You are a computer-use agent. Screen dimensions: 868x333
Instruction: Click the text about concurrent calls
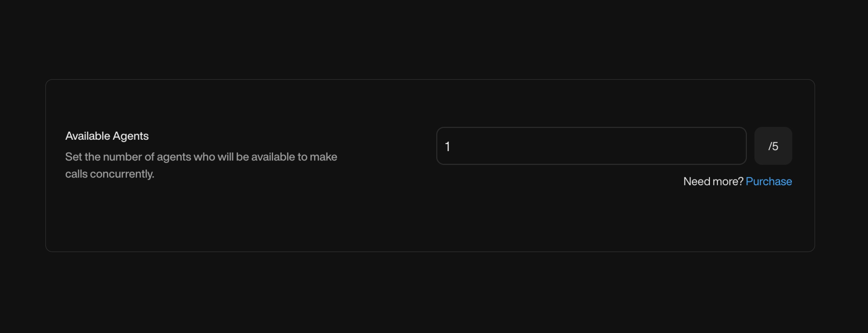click(201, 165)
